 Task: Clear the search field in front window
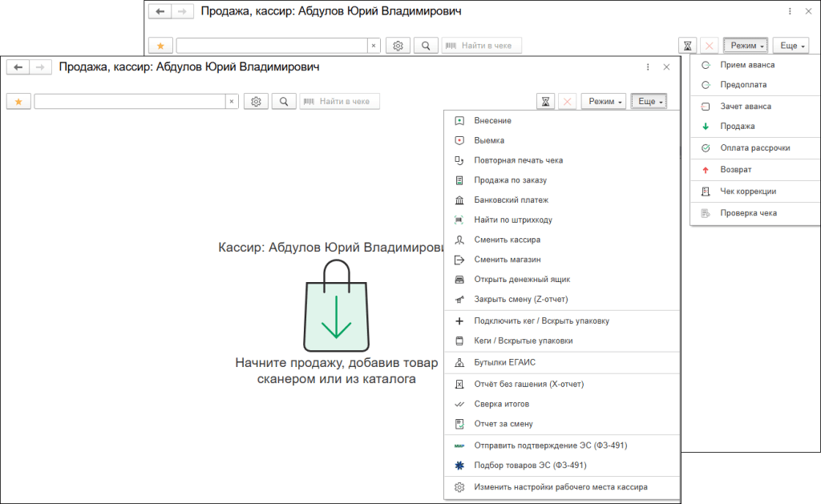click(x=232, y=102)
